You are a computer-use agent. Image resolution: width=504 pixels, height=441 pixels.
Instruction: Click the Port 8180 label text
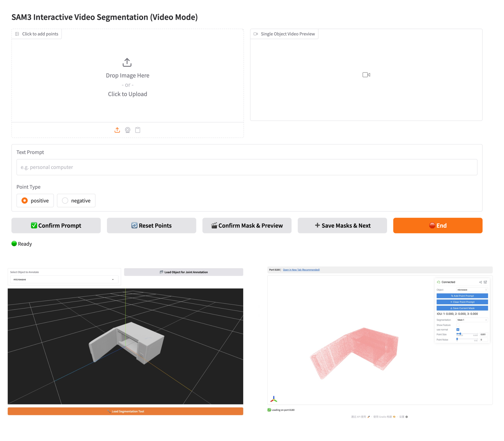274,270
